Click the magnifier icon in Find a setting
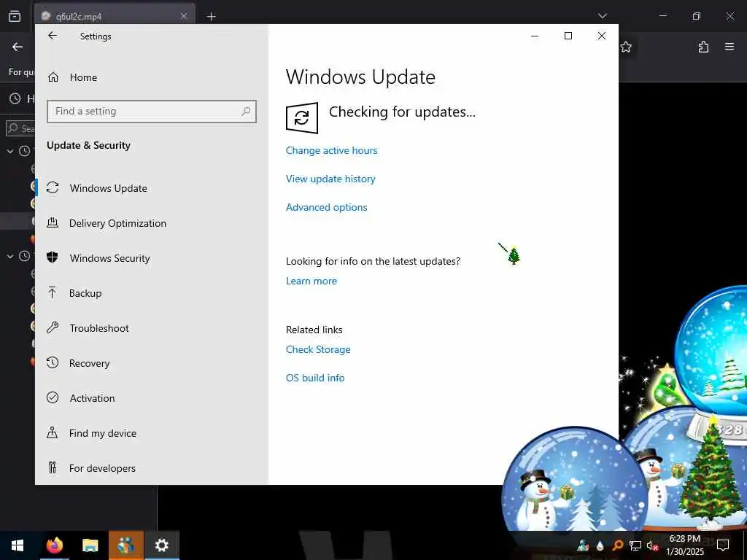Viewport: 747px width, 560px height. pos(246,112)
